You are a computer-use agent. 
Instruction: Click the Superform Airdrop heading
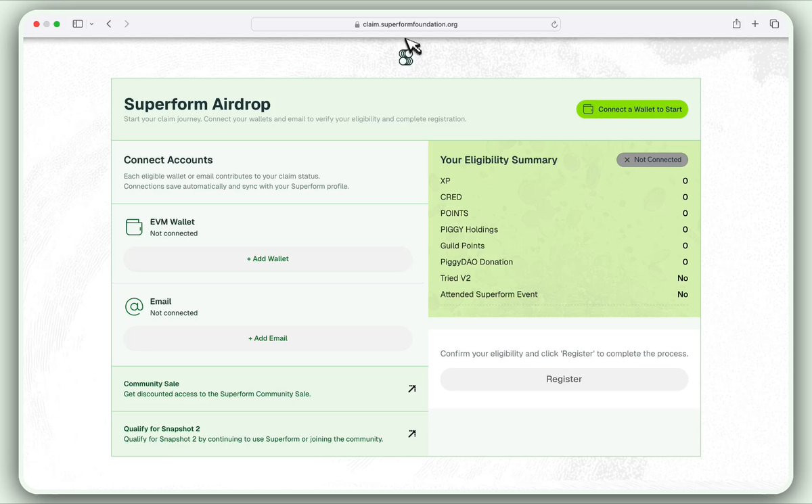pyautogui.click(x=197, y=104)
